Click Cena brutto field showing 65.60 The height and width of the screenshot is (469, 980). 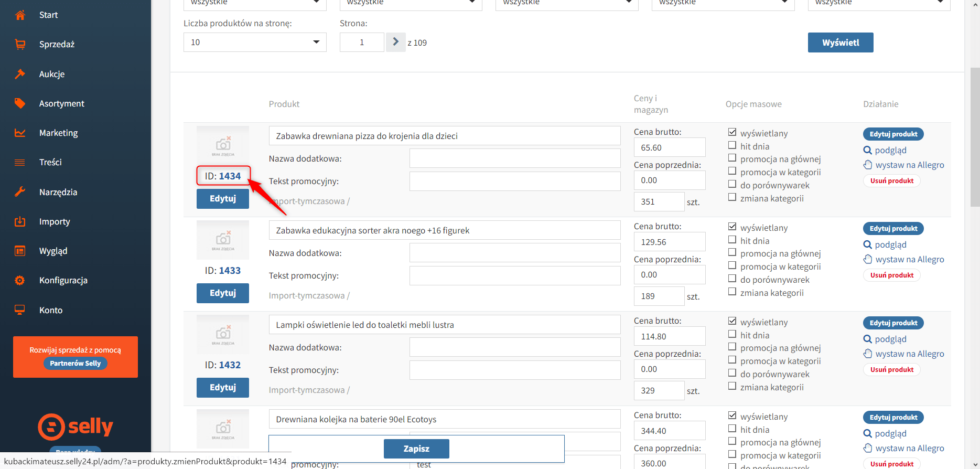pos(669,148)
